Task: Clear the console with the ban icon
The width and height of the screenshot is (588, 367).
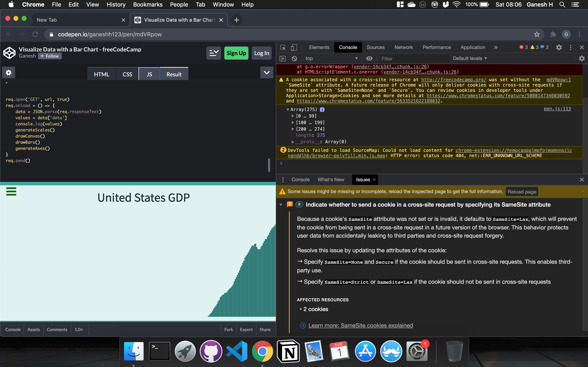Action: point(294,59)
